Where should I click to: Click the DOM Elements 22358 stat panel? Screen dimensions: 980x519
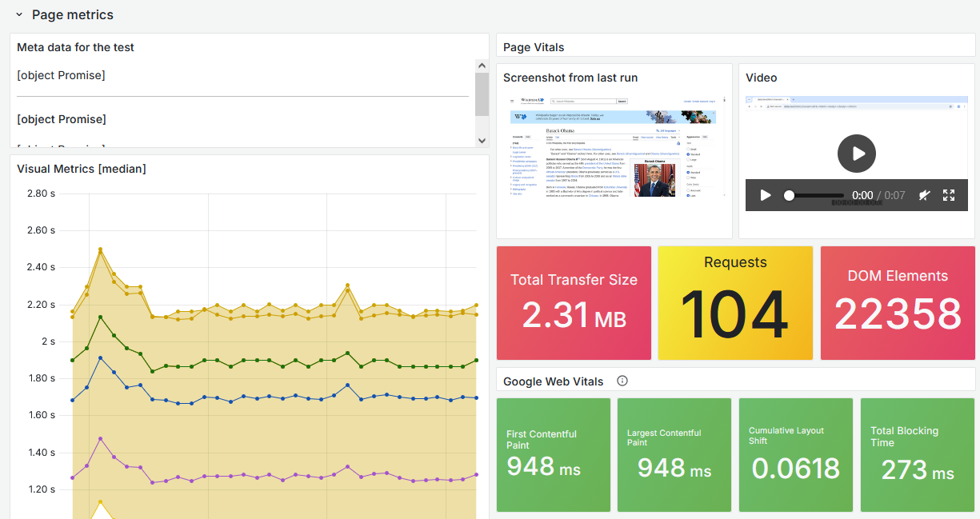pos(898,303)
